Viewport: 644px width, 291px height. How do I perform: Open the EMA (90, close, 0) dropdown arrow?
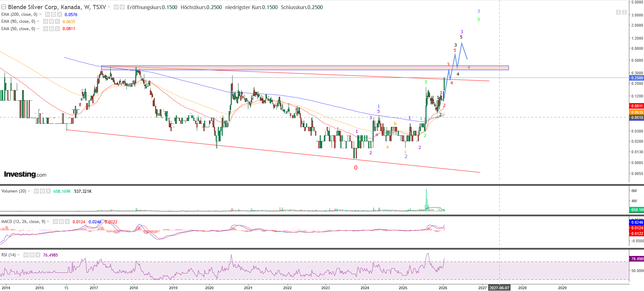point(38,21)
